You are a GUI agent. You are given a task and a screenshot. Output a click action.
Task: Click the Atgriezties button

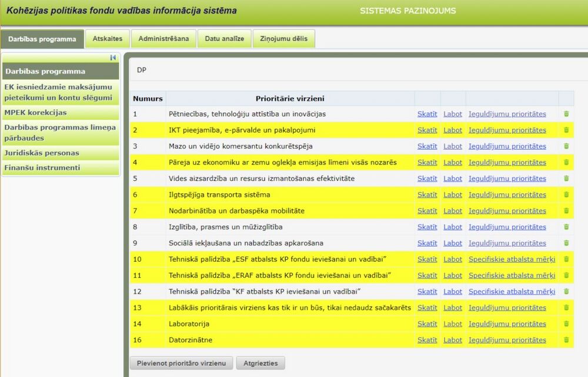click(260, 363)
